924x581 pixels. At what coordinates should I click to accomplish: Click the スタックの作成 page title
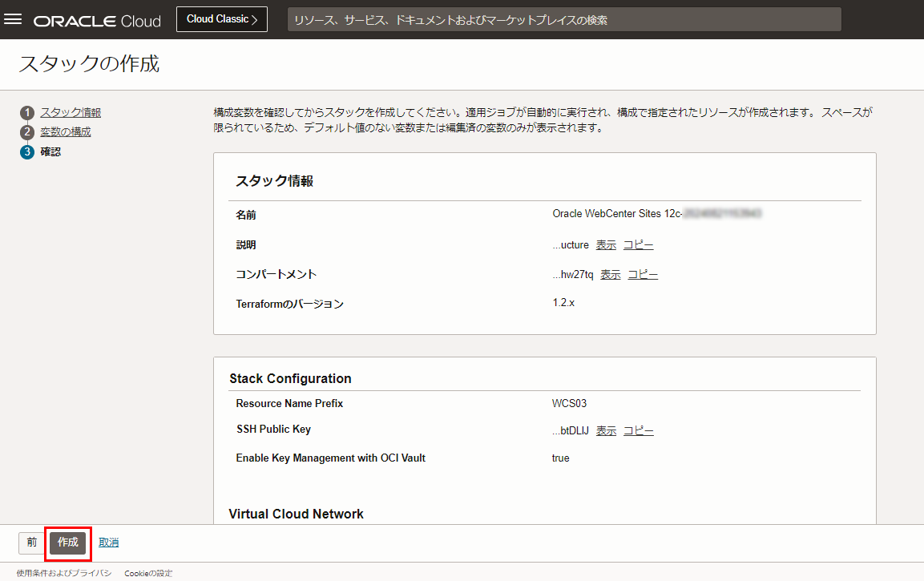[x=89, y=63]
